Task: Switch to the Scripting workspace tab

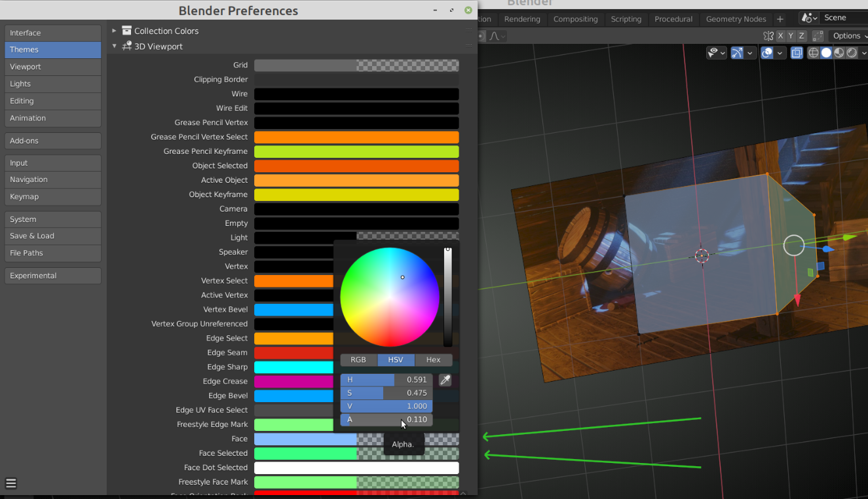Action: coord(626,19)
